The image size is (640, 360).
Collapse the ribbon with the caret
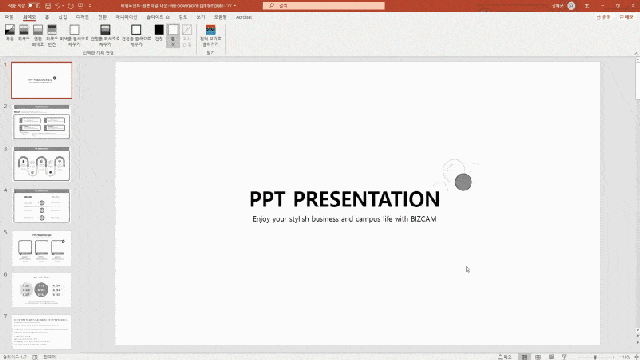tap(636, 53)
